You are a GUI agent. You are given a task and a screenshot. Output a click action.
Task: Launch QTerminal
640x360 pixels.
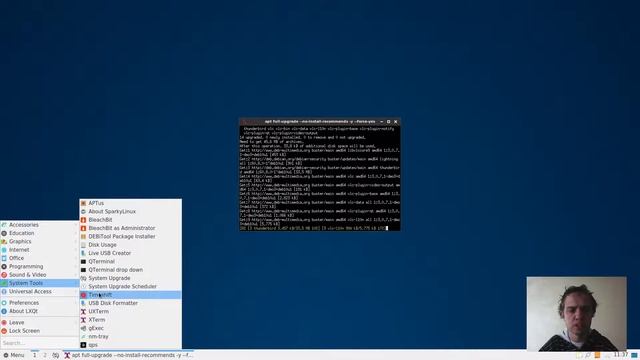pyautogui.click(x=131, y=261)
